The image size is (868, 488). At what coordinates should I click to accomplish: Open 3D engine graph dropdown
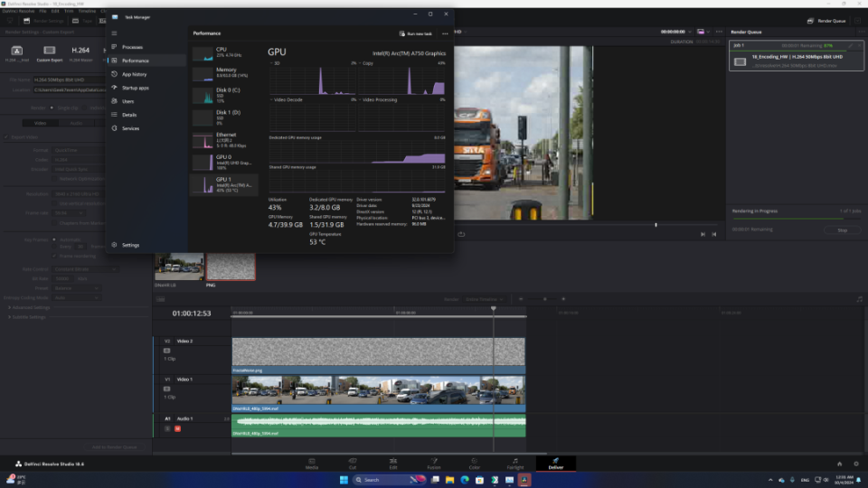[275, 63]
